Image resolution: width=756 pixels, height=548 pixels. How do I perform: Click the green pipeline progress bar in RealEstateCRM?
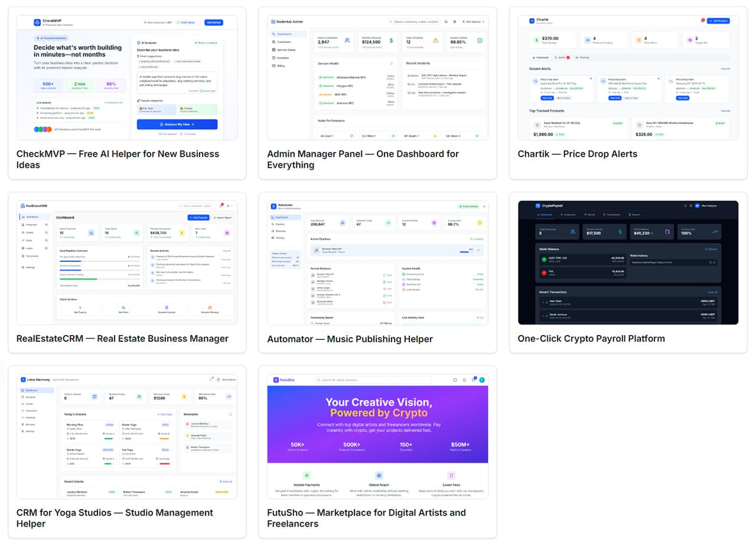(79, 278)
